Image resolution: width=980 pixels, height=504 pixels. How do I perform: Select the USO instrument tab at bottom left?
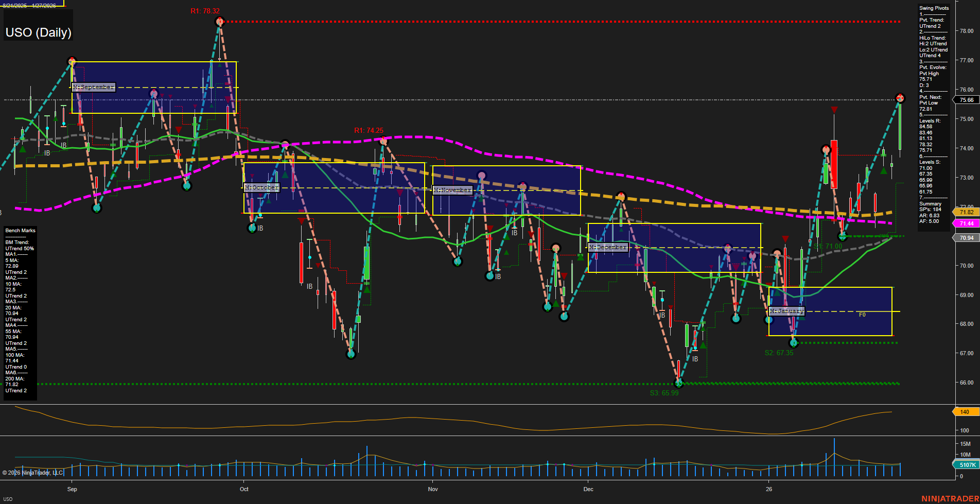(x=9, y=498)
